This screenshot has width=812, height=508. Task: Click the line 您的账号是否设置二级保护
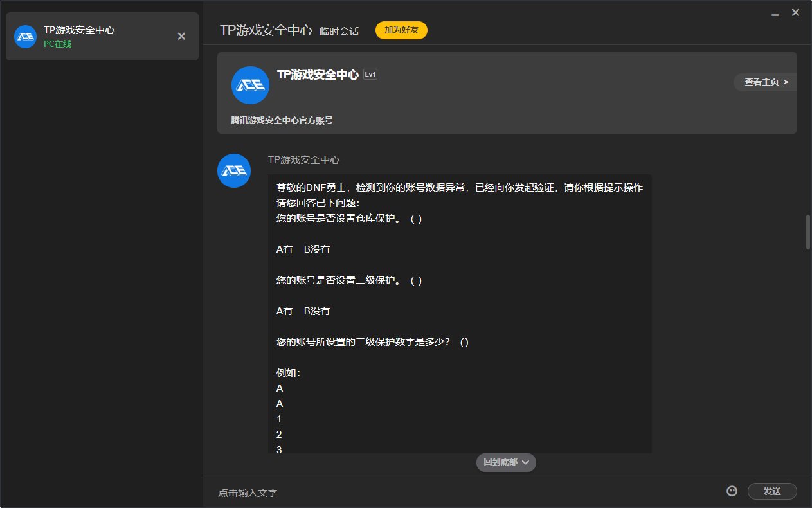349,280
